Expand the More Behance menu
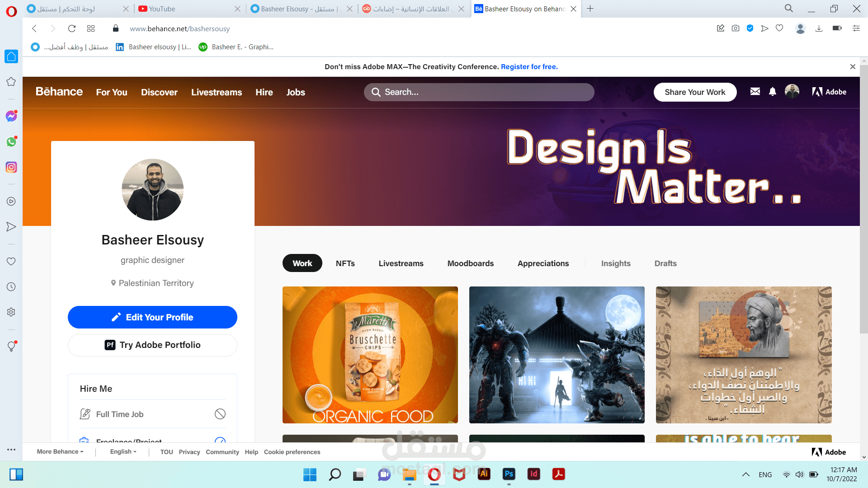 pyautogui.click(x=60, y=451)
